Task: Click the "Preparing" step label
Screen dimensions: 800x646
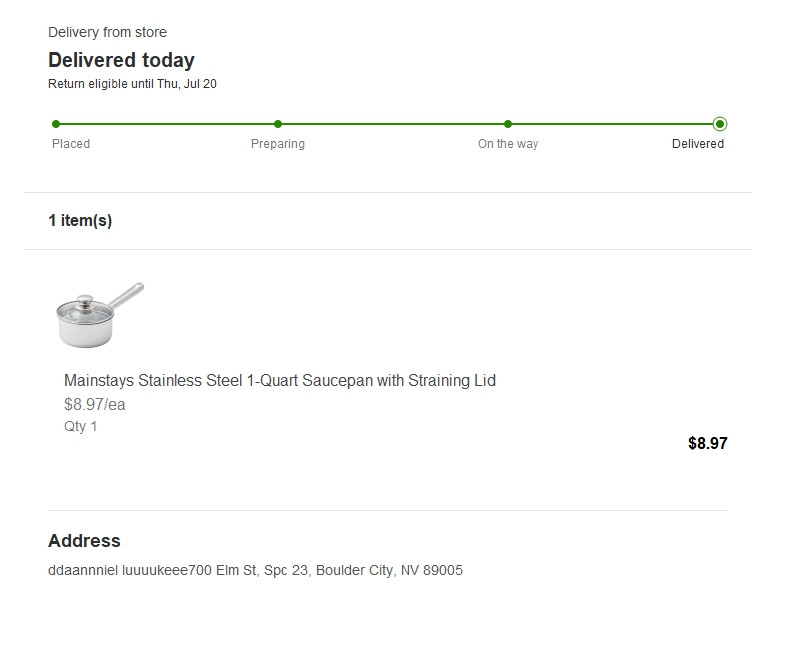Action: (x=278, y=144)
